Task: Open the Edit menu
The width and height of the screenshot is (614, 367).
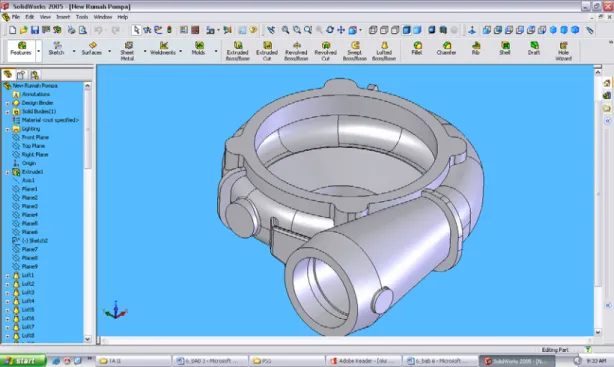Action: coord(30,17)
